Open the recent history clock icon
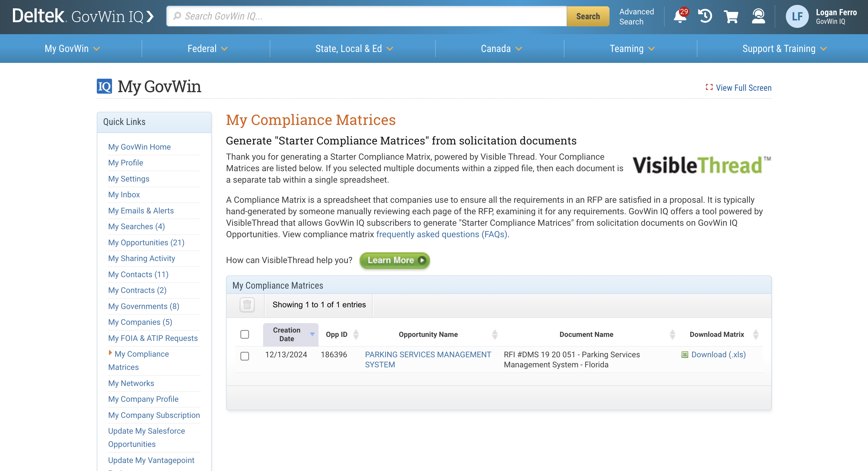Screen dimensions: 868x471 705,16
